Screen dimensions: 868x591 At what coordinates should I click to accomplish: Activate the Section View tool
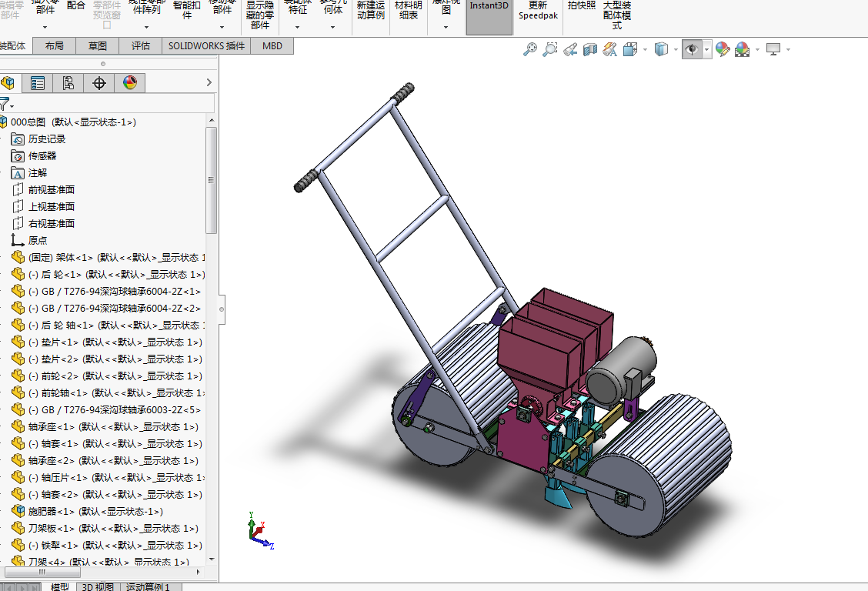pyautogui.click(x=590, y=50)
